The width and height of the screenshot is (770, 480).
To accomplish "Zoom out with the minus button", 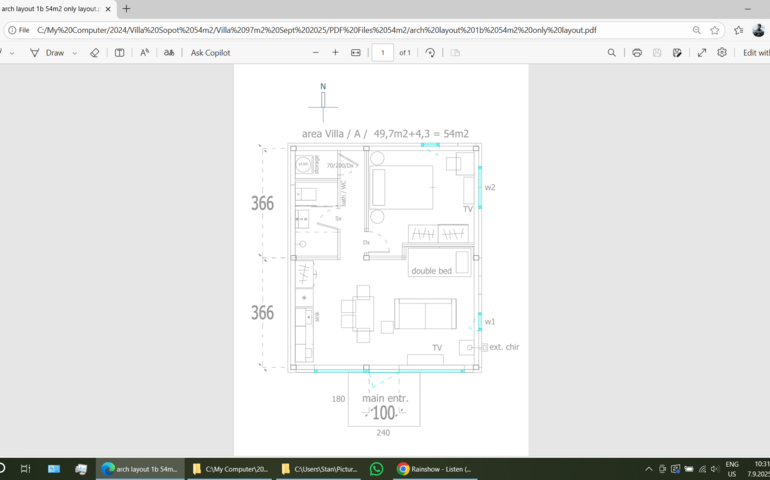I will click(316, 52).
